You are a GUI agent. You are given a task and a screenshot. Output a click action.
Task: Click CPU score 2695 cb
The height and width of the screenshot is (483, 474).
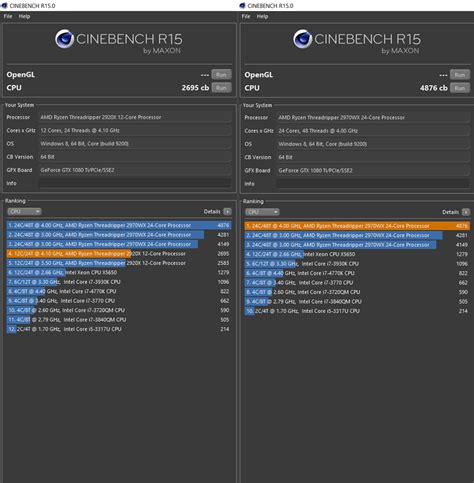(x=195, y=88)
